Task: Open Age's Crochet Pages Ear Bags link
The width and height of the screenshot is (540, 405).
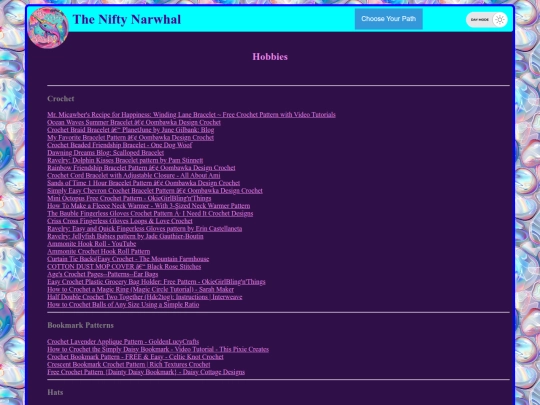Action: [103, 274]
